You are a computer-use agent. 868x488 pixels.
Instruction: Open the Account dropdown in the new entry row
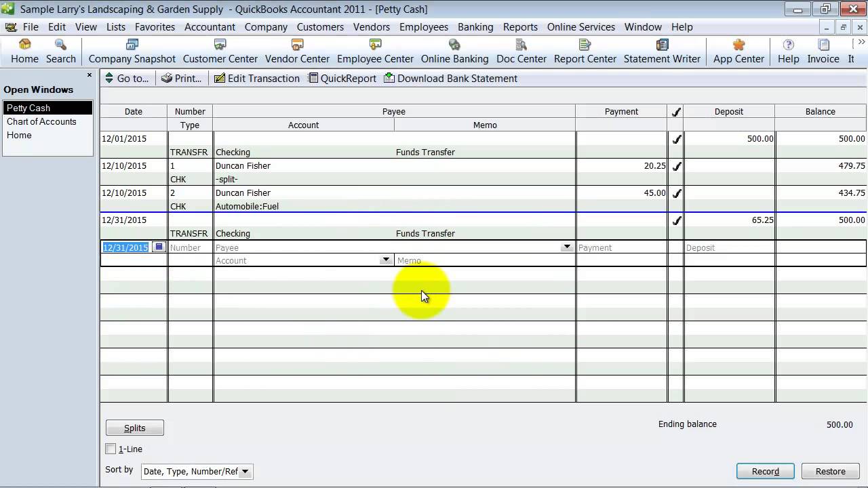coord(386,260)
